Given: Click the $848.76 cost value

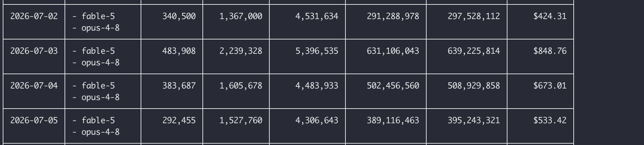Looking at the screenshot, I should pos(550,51).
